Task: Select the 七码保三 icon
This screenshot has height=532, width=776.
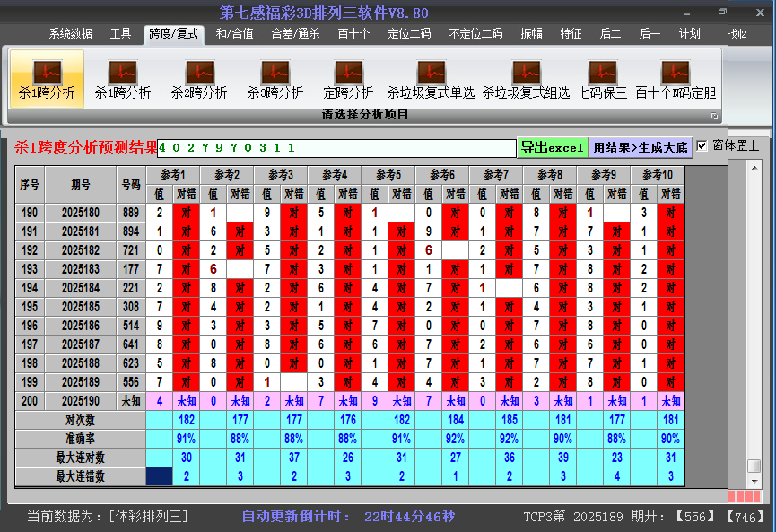Action: 602,79
